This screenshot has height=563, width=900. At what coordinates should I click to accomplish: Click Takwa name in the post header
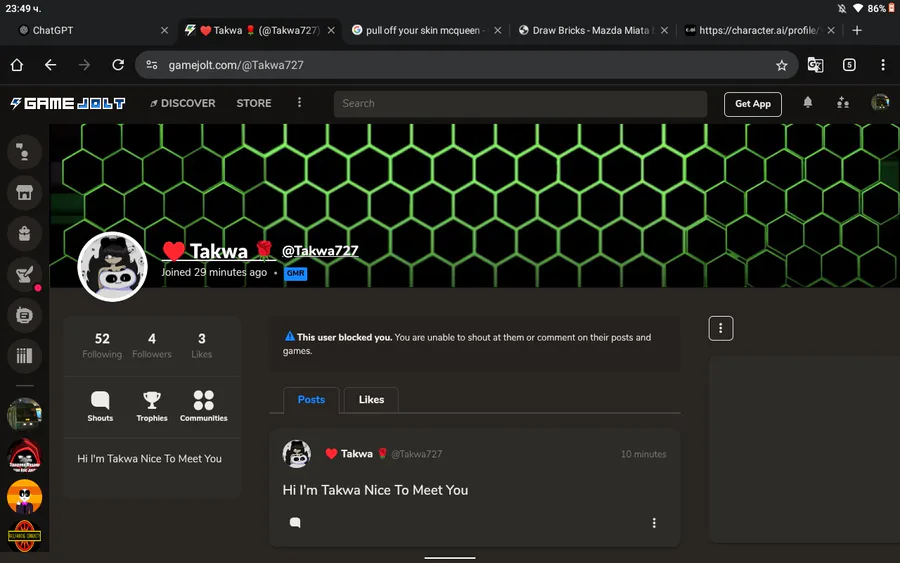click(x=356, y=454)
